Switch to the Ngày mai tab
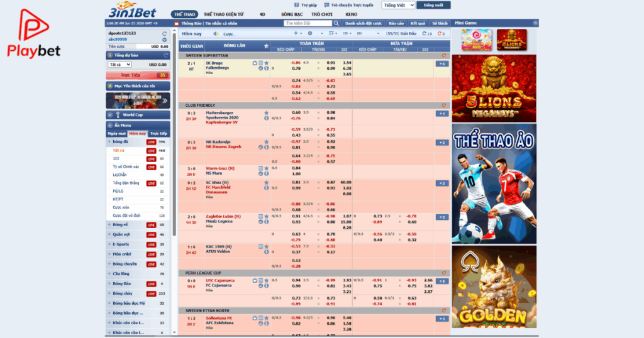 [116, 133]
